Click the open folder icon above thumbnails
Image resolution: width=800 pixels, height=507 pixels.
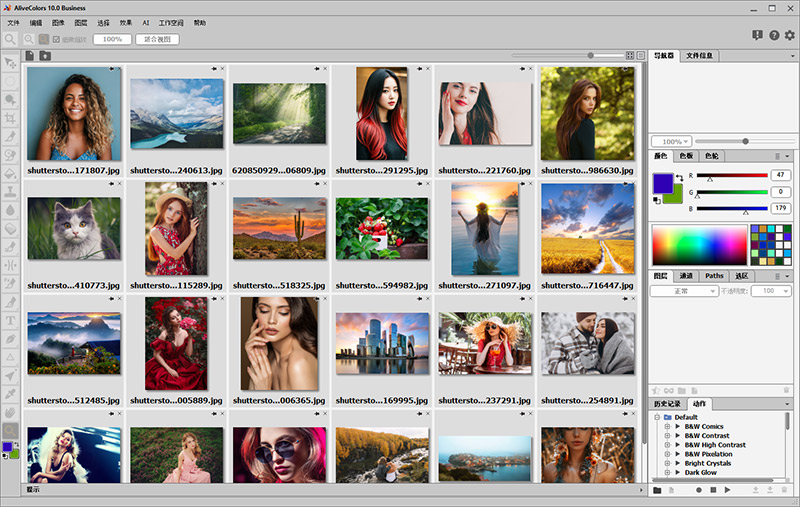point(45,55)
